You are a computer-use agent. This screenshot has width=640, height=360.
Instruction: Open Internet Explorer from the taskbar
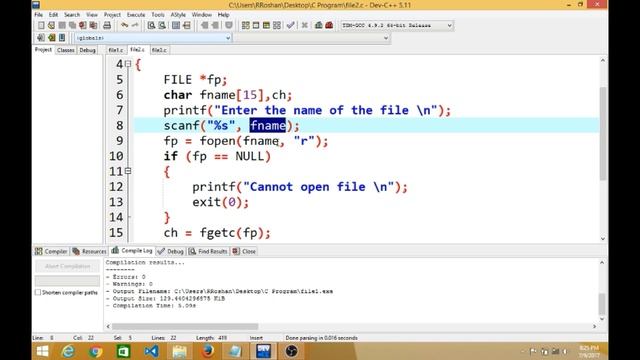68,351
